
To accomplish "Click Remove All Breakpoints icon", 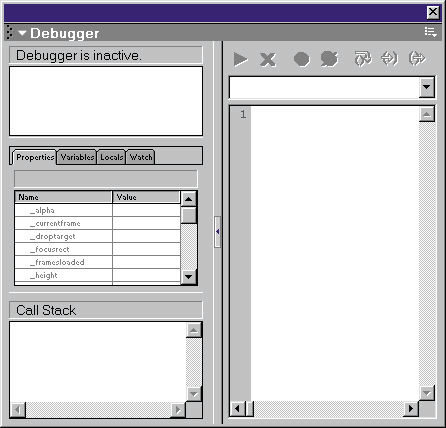I will click(x=329, y=59).
